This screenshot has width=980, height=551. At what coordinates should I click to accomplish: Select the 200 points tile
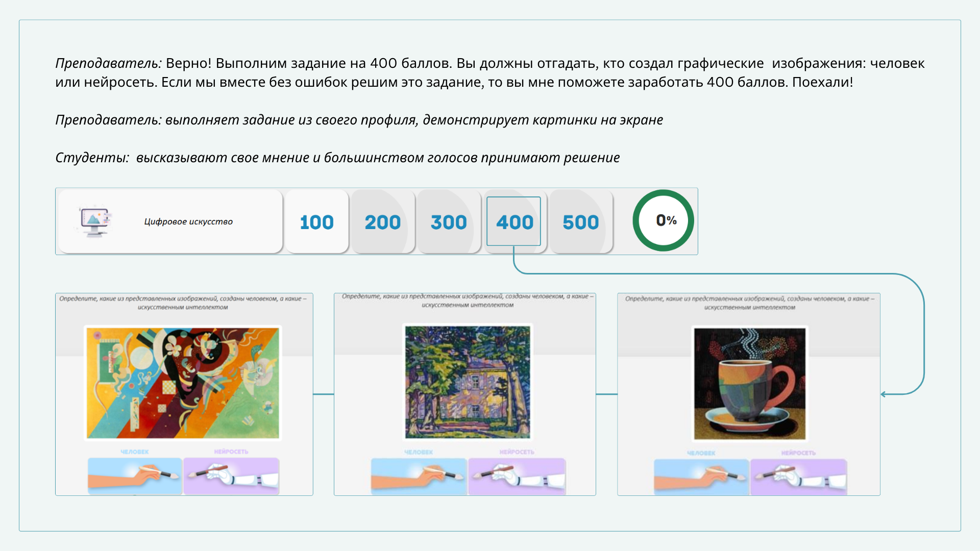382,222
